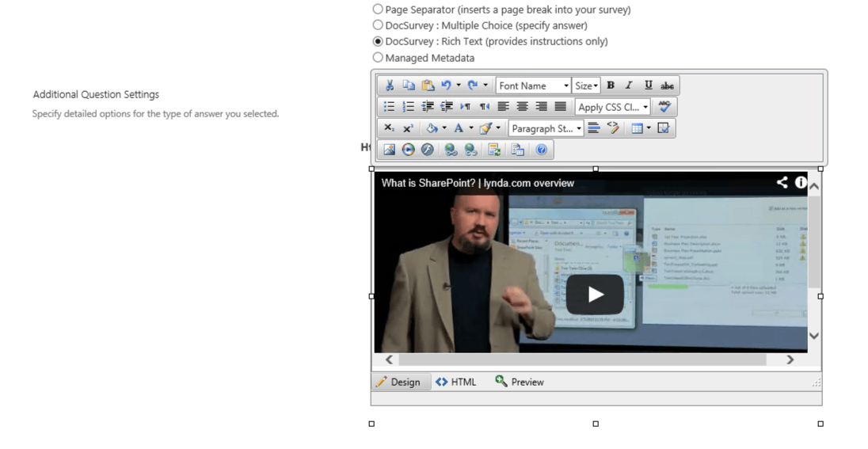Viewport: 868px width, 449px height.
Task: Click the left-to-right text direction icon
Action: click(x=465, y=106)
